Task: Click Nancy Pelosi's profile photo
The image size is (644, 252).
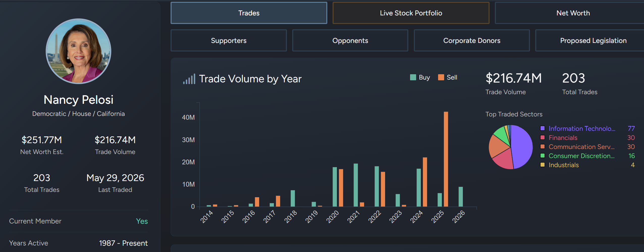Action: (78, 51)
